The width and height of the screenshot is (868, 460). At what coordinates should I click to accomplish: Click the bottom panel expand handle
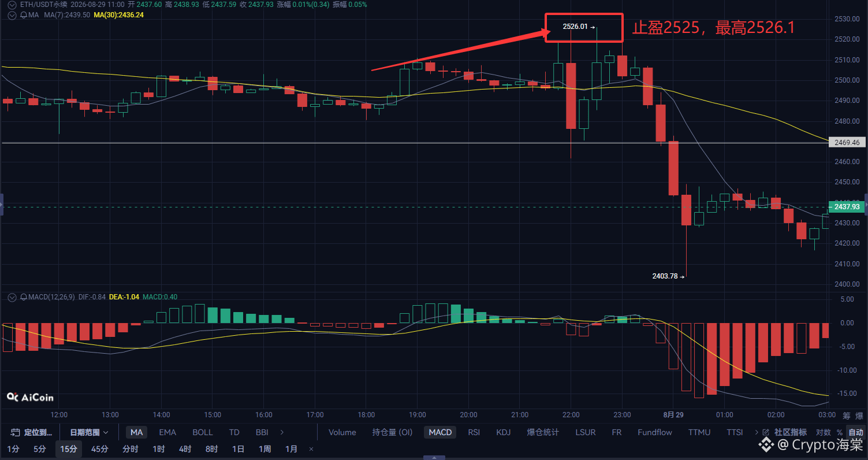(x=434, y=458)
